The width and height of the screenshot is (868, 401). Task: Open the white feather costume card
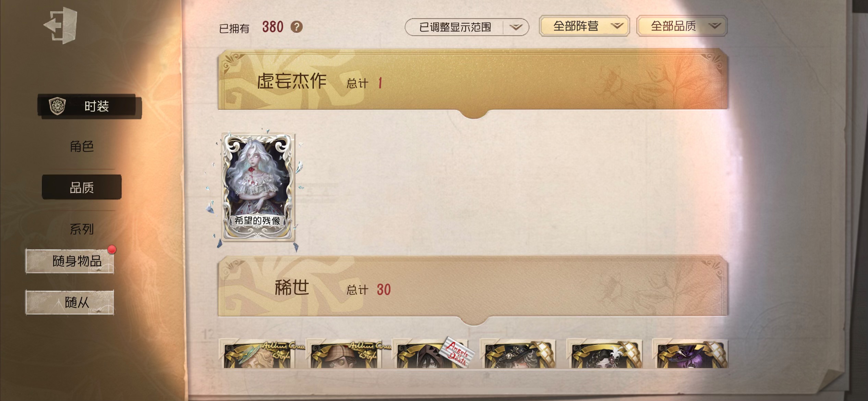[604, 354]
